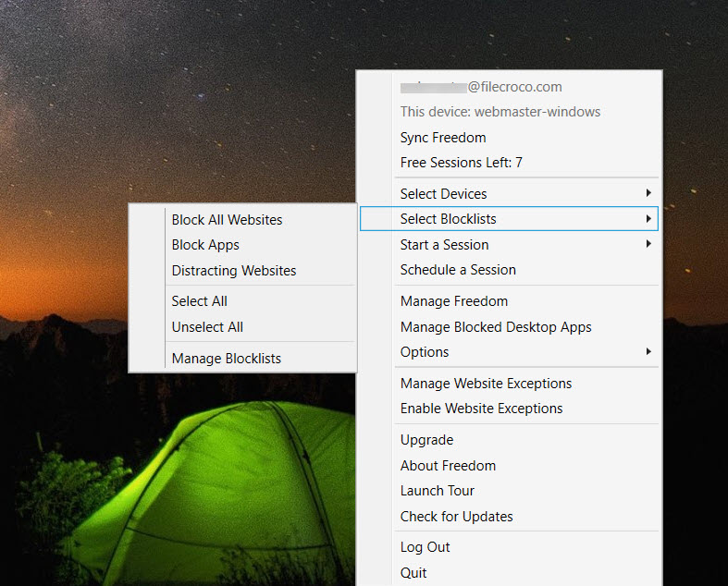Open Select Blocklists menu item

tap(509, 218)
